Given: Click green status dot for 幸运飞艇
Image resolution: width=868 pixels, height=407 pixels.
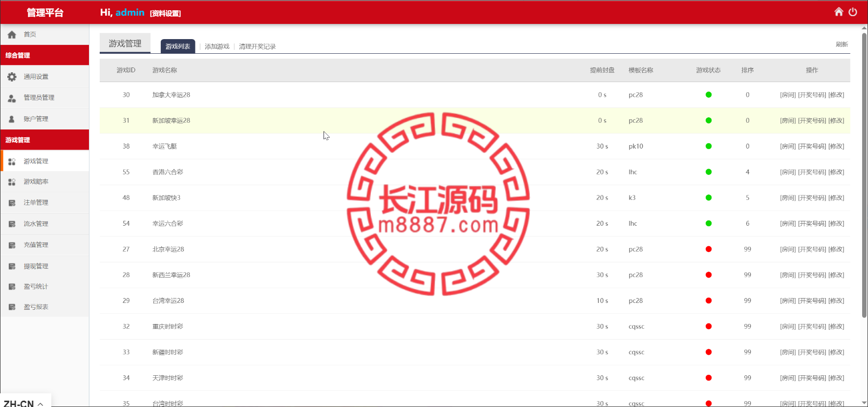Looking at the screenshot, I should tap(708, 146).
